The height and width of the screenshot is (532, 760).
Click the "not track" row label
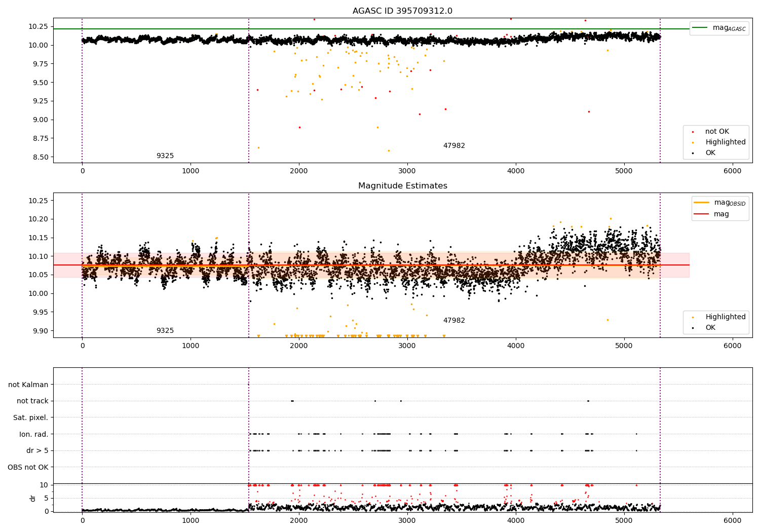(x=32, y=401)
